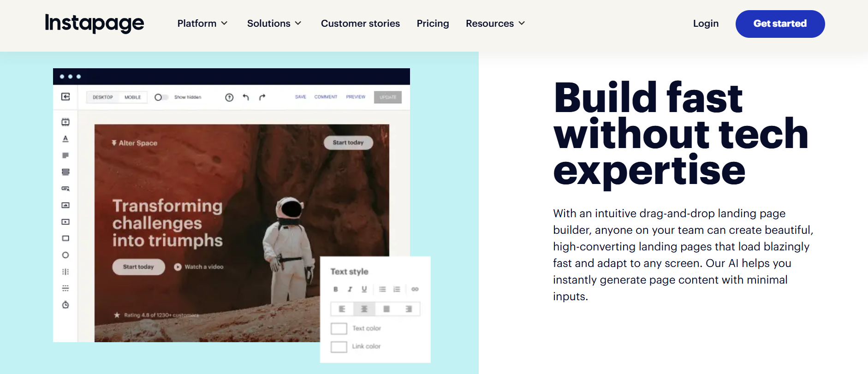This screenshot has height=374, width=868.
Task: Expand the Solutions dropdown menu
Action: point(274,23)
